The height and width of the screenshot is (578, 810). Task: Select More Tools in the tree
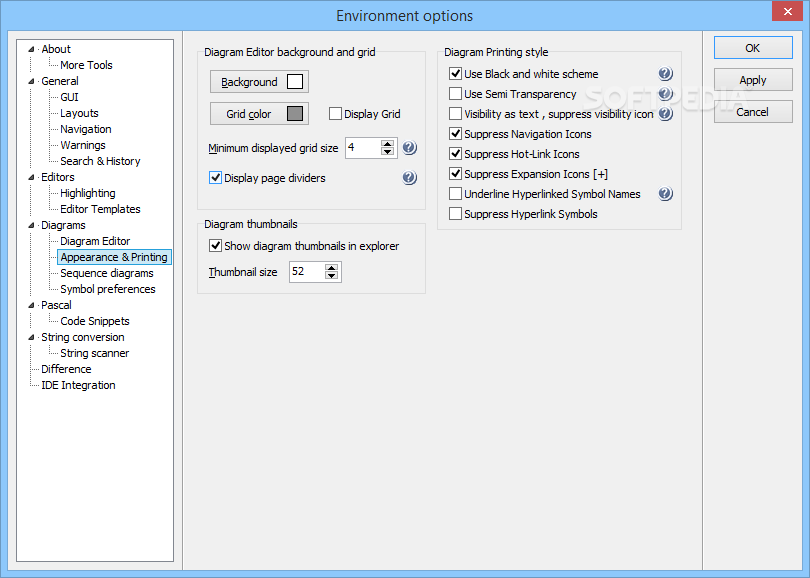pos(86,65)
